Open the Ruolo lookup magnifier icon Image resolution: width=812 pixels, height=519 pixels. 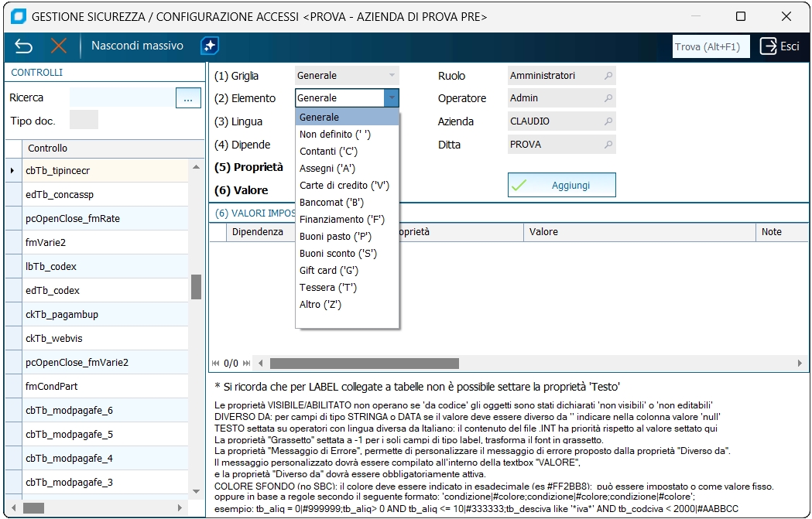coord(608,76)
